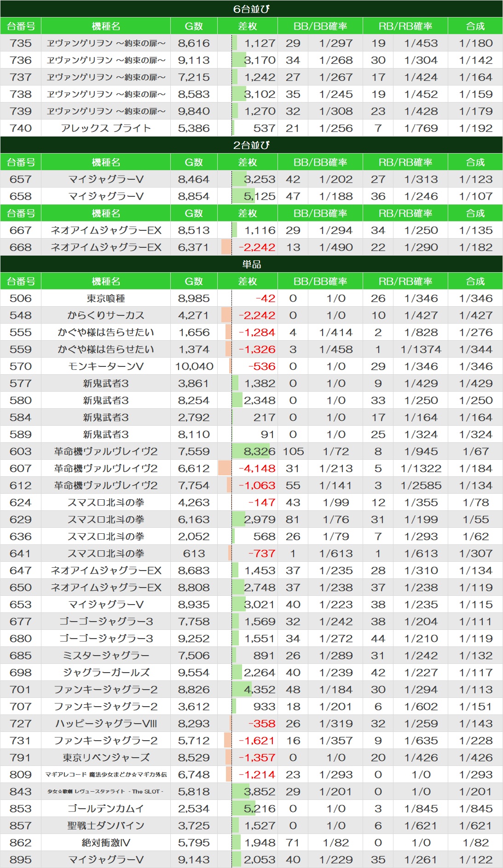This screenshot has width=503, height=868.
Task: Click machine number 791
Action: point(21,758)
